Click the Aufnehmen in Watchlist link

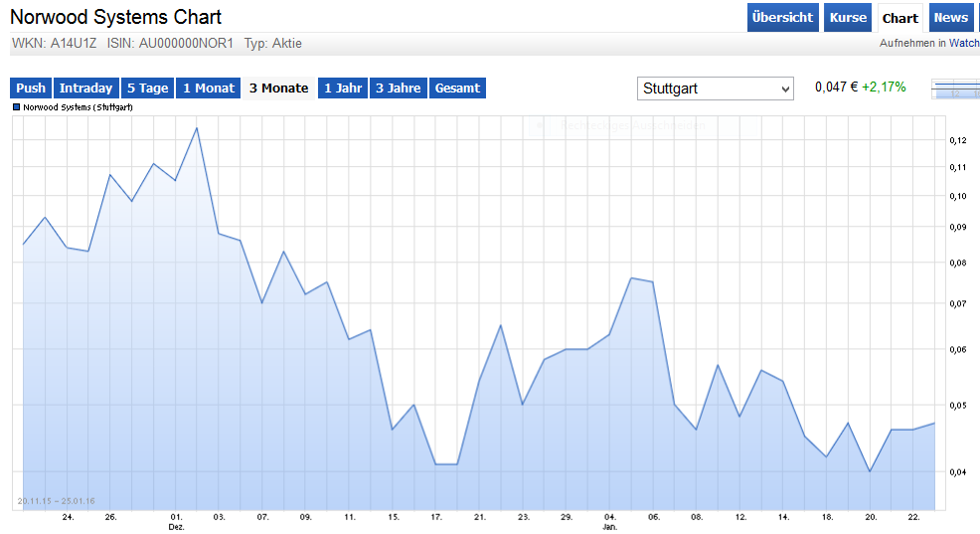[928, 44]
